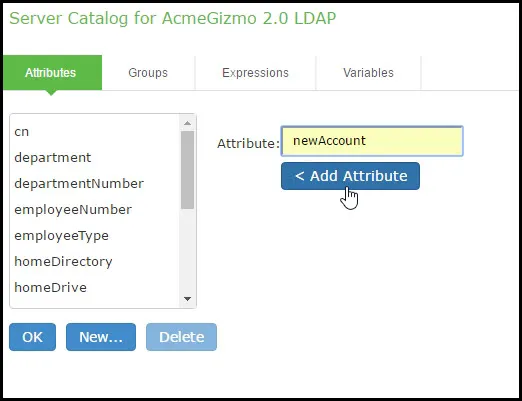Screen dimensions: 522x401
Task: Click the Delete button
Action: [x=181, y=337]
